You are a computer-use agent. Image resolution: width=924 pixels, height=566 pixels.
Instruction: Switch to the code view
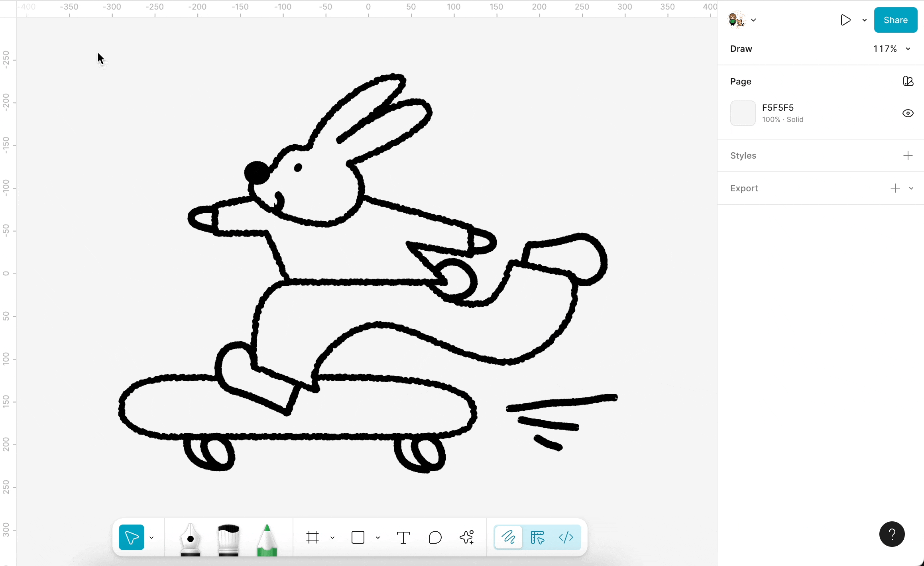(x=566, y=537)
